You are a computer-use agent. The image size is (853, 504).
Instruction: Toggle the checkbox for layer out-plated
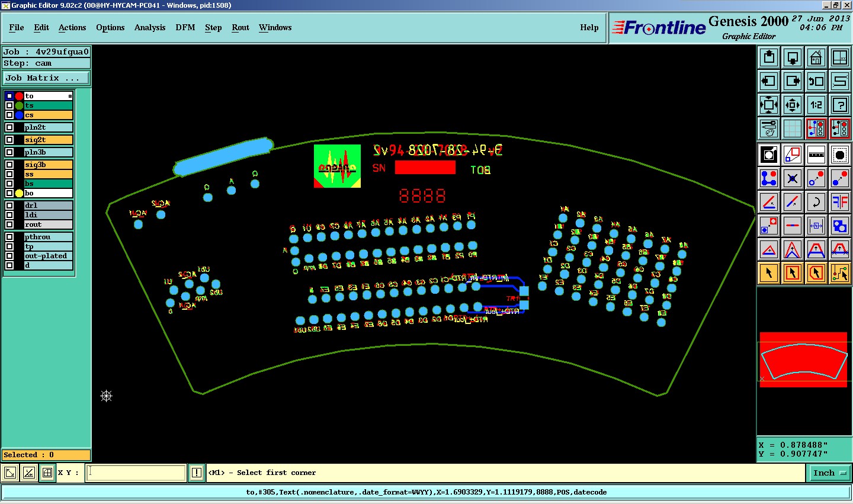9,256
